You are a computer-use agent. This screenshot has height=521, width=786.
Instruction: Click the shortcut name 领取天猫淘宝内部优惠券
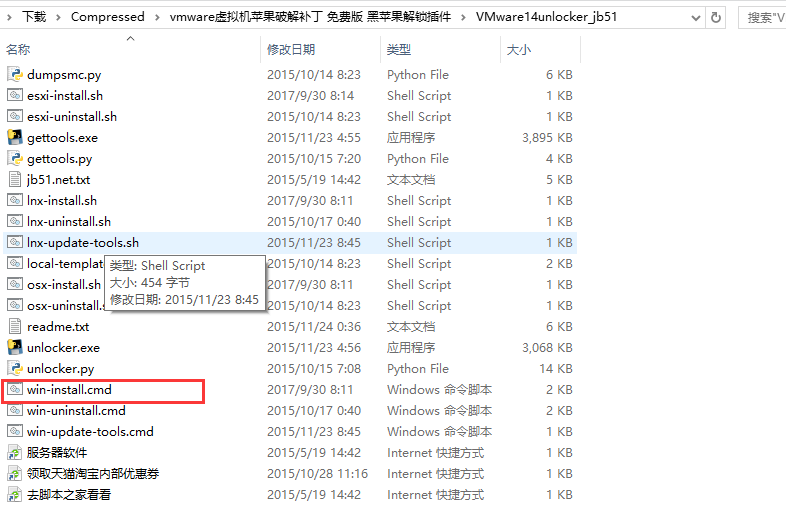click(93, 474)
